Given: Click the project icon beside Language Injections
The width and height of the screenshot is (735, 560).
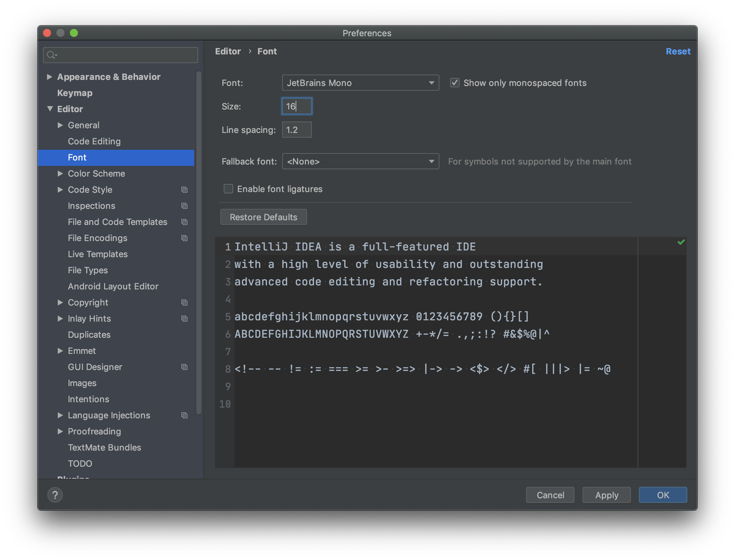Looking at the screenshot, I should point(184,415).
